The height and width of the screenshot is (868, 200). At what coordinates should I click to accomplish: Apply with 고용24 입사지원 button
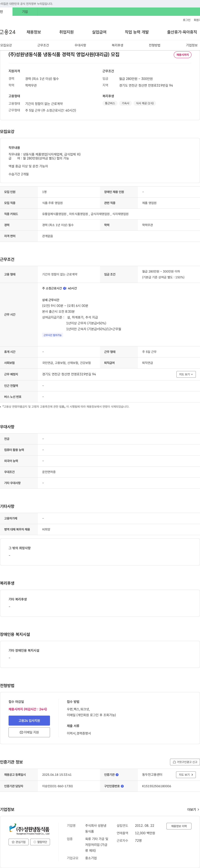pyautogui.click(x=29, y=720)
